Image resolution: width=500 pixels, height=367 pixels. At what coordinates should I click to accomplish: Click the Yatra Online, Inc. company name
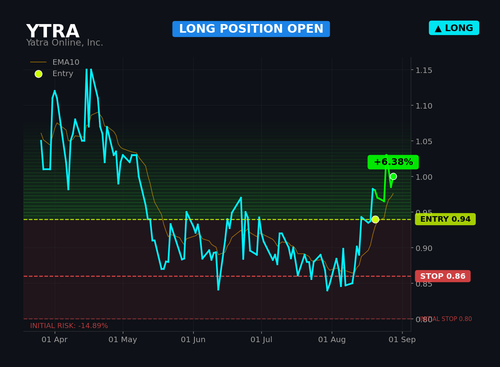coord(65,43)
